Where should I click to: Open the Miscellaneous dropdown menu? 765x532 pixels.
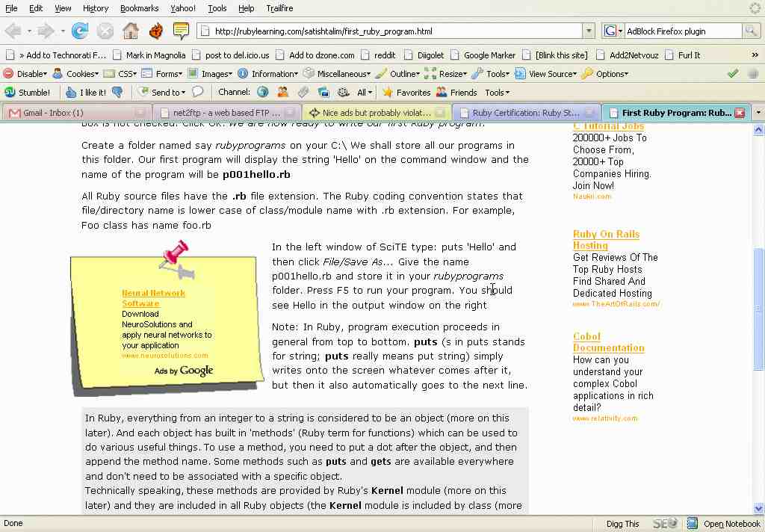click(x=337, y=74)
